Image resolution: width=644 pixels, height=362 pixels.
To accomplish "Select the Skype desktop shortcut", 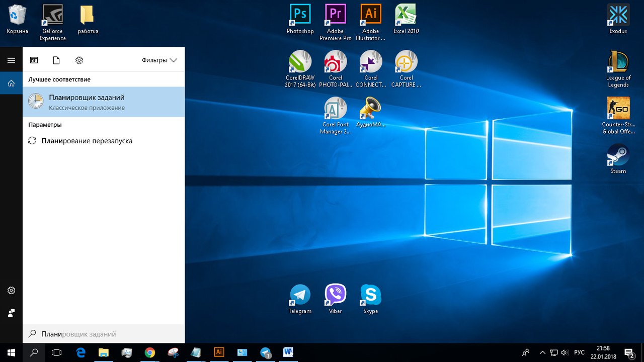I will (x=371, y=299).
